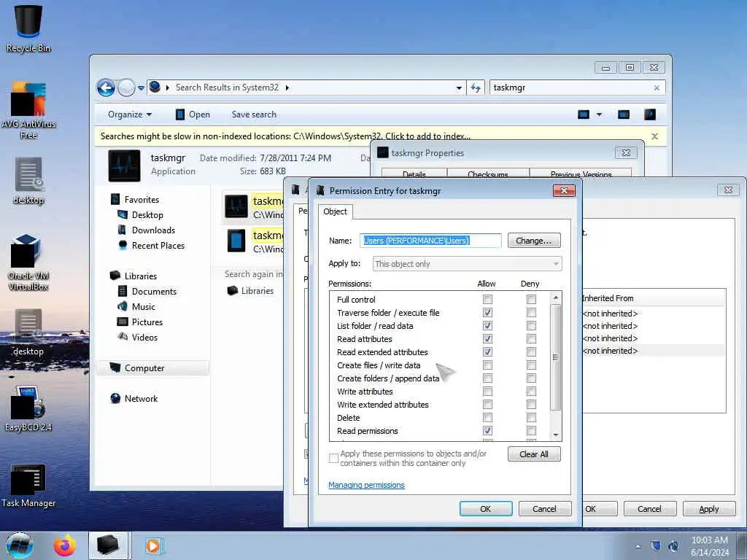747x560 pixels.
Task: Cancel the Permission Entry dialog
Action: pos(544,509)
